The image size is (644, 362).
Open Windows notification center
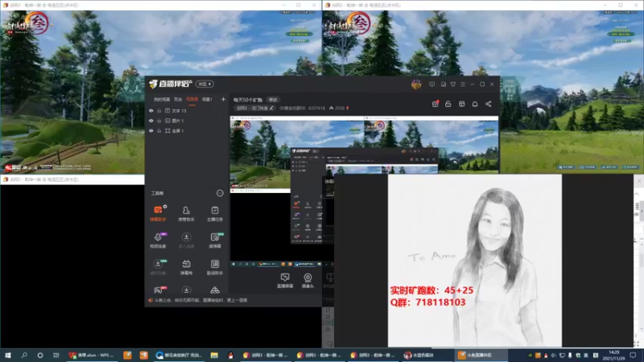click(634, 355)
